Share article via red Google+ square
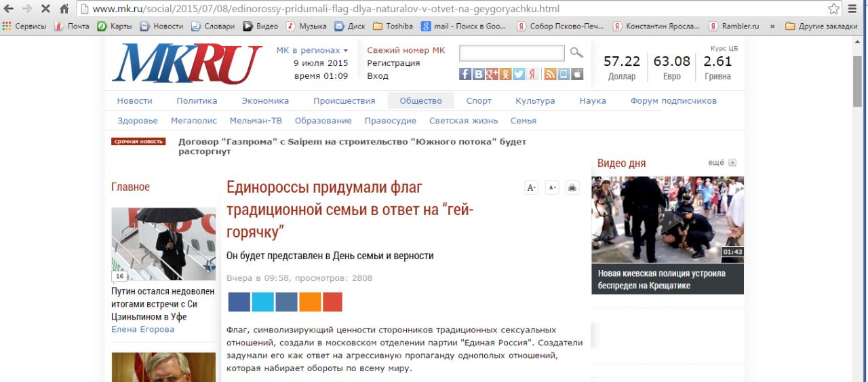The height and width of the screenshot is (382, 868). pos(332,302)
